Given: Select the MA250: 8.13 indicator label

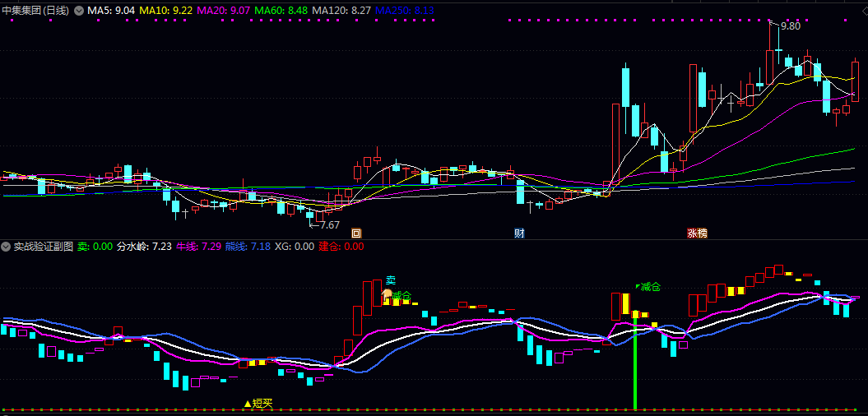Looking at the screenshot, I should 405,10.
